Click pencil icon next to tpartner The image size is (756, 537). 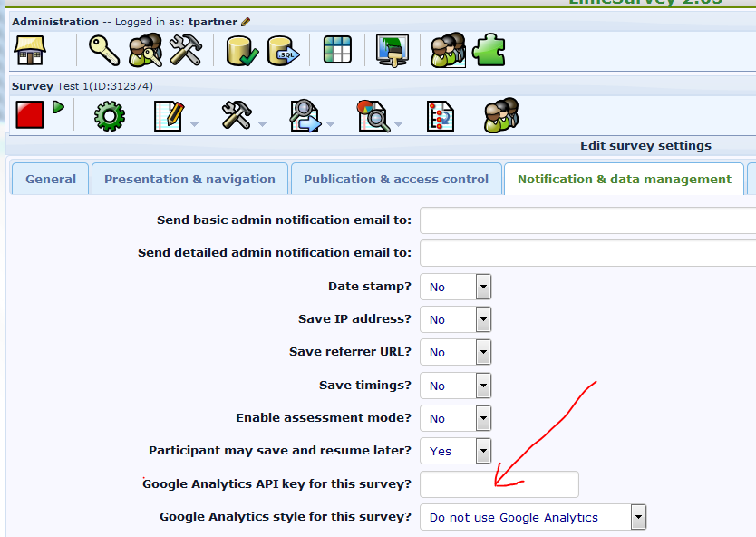point(246,22)
